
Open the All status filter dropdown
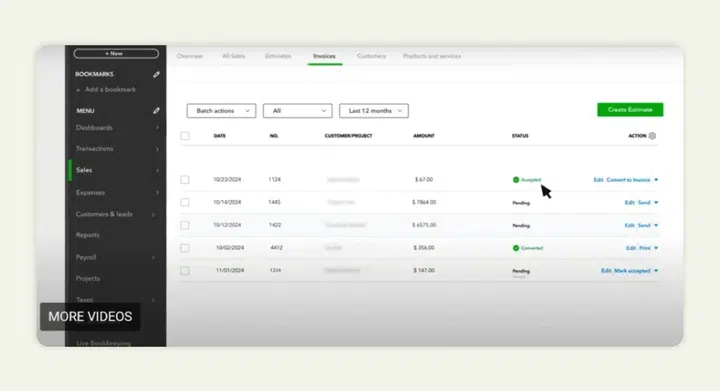(298, 111)
